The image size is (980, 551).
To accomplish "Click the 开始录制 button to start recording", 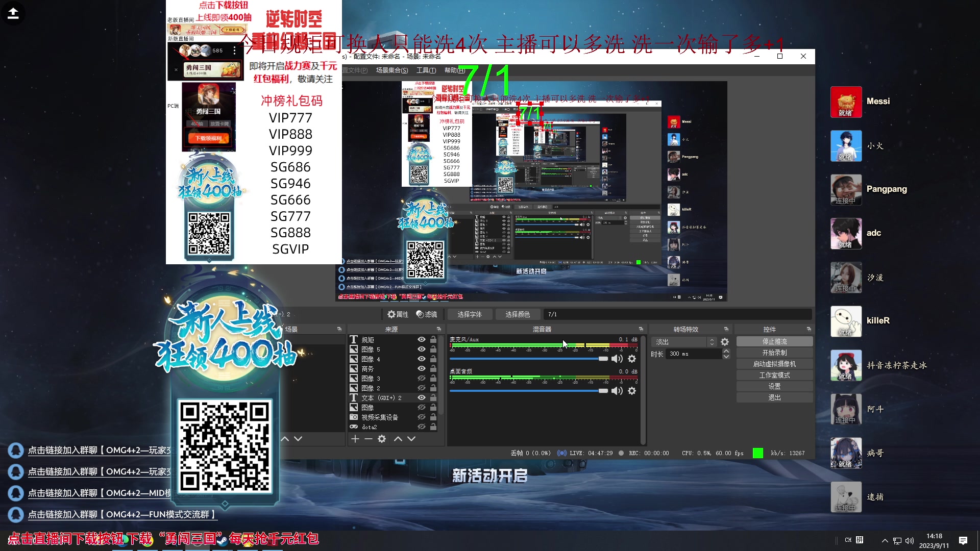I will (x=774, y=352).
